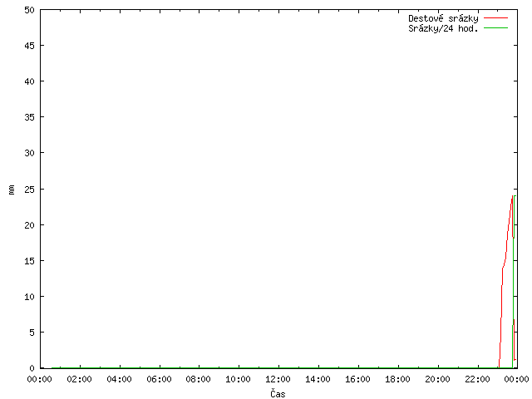Click the 10:00 time label
Viewport: 532px width, 399px height.
tap(239, 379)
